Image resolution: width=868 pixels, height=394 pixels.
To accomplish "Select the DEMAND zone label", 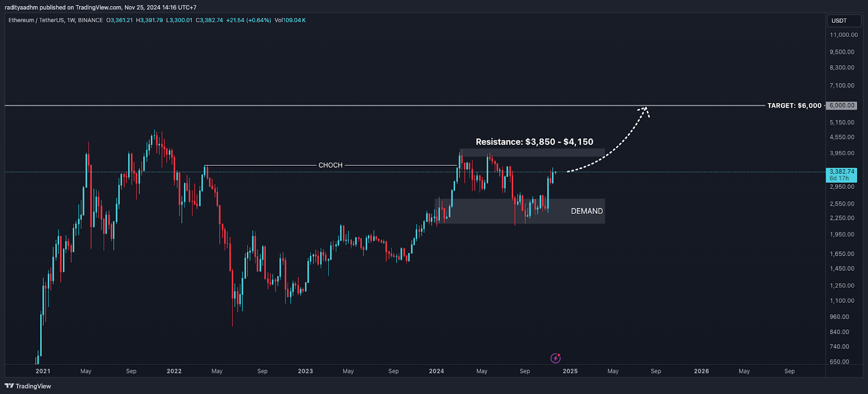I will (x=586, y=211).
